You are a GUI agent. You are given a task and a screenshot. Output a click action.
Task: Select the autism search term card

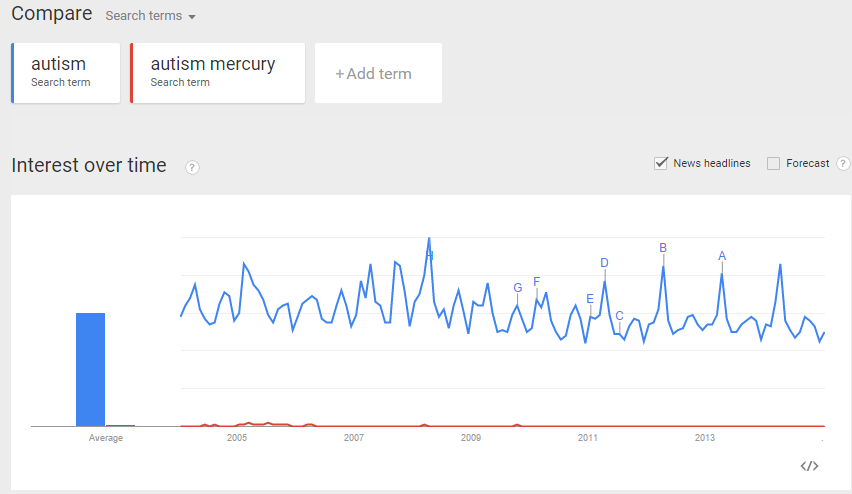[x=66, y=73]
